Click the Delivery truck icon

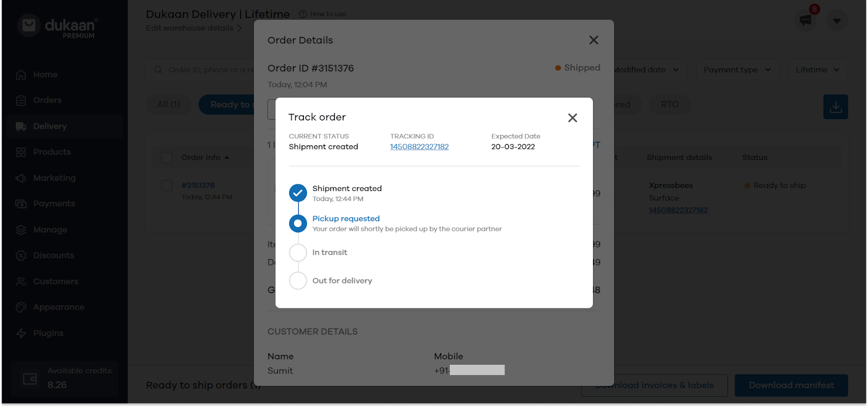(x=21, y=126)
